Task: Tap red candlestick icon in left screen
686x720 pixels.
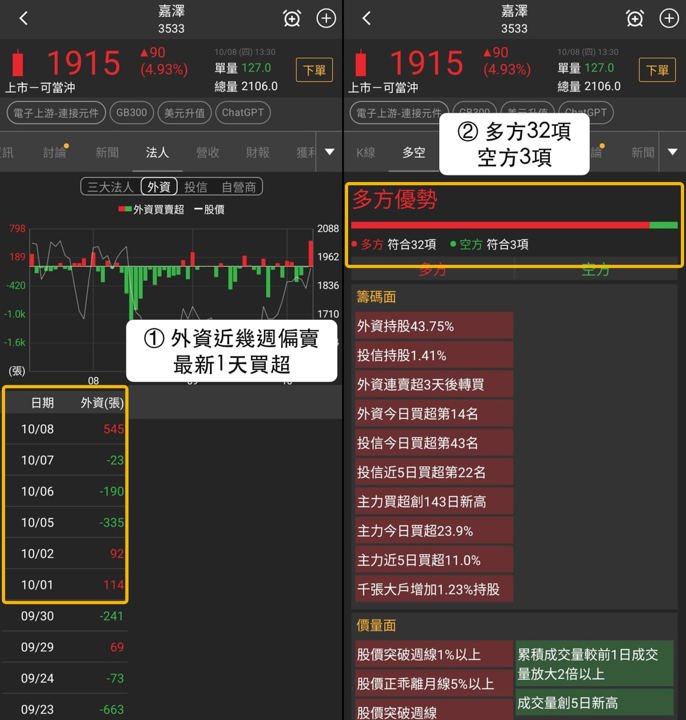Action: point(18,62)
